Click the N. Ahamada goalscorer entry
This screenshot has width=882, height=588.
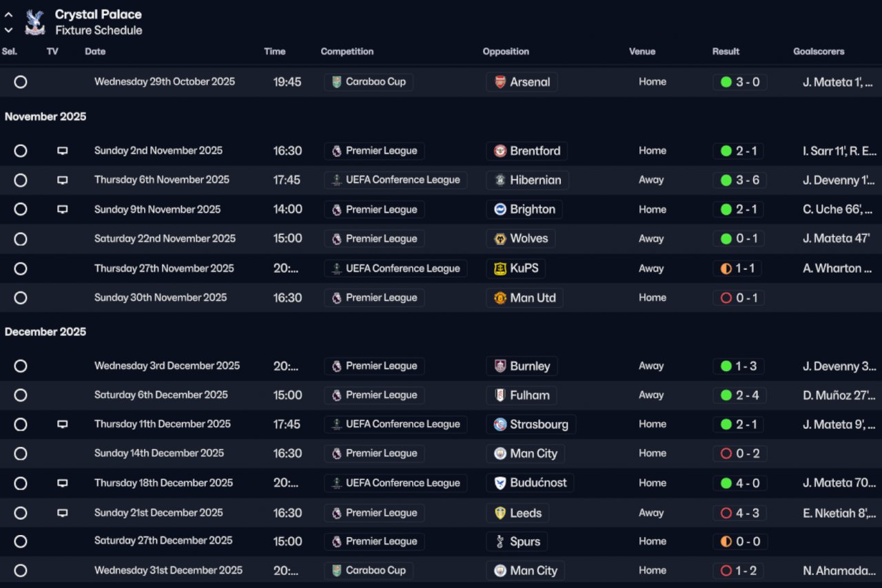click(x=839, y=571)
